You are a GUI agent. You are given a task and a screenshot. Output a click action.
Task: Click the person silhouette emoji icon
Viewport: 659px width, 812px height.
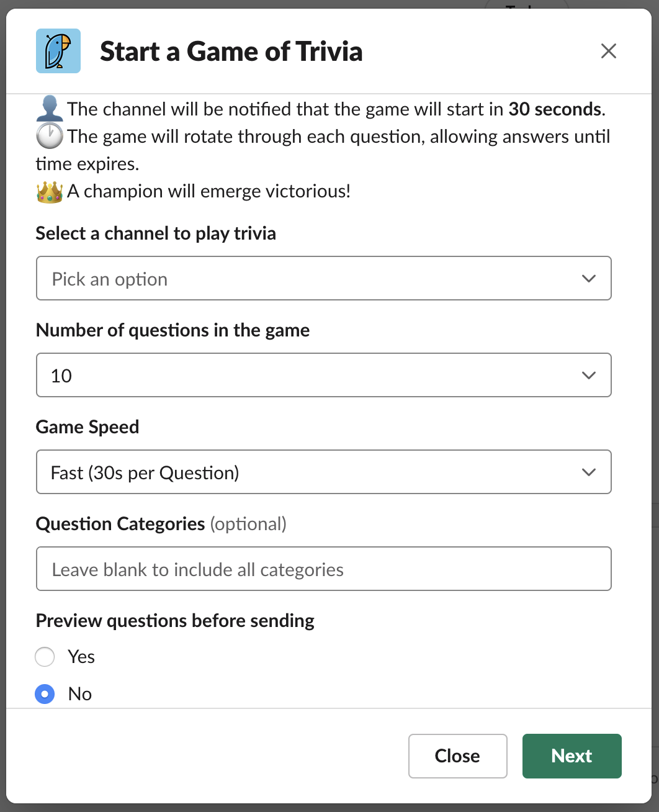(x=50, y=109)
